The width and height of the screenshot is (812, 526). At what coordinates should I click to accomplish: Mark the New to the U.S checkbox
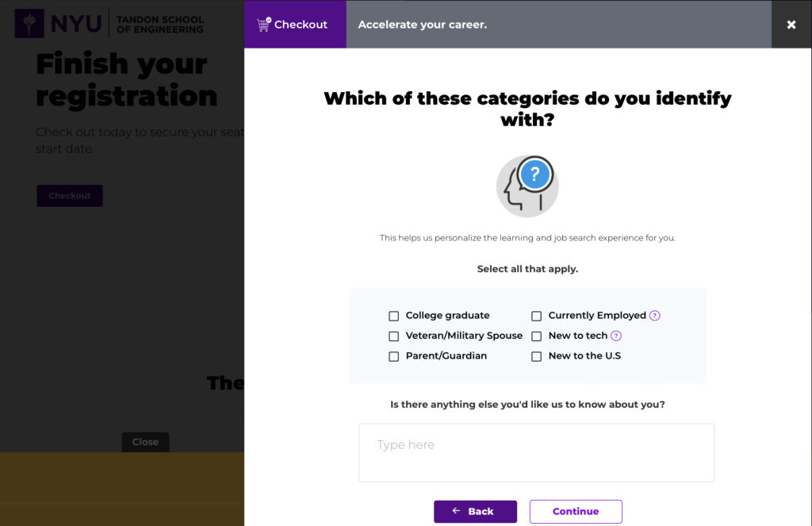click(537, 356)
